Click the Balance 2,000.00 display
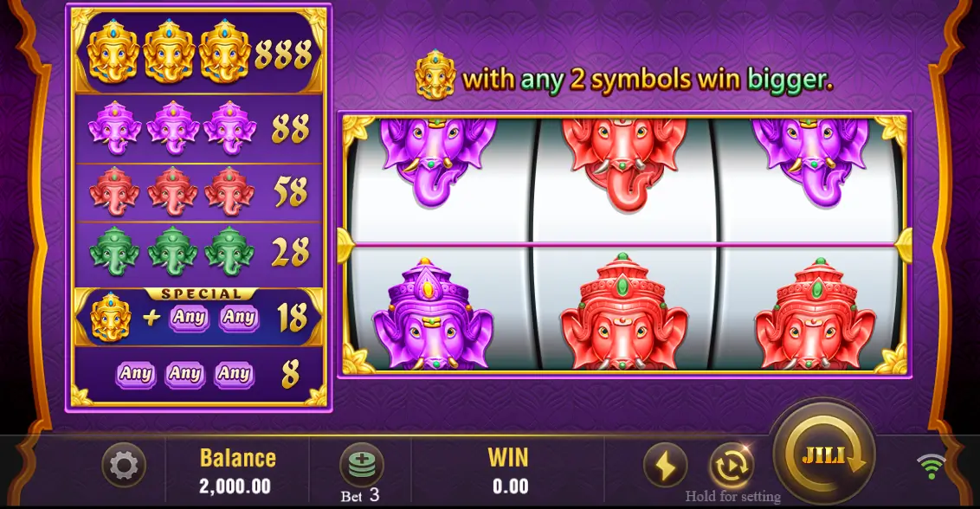The height and width of the screenshot is (509, 980). point(237,470)
